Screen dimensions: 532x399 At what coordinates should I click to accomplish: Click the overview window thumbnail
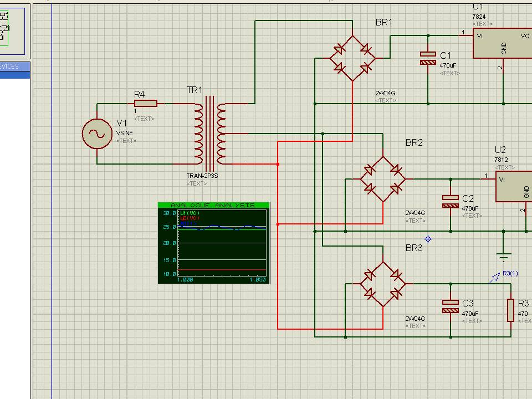click(x=12, y=31)
